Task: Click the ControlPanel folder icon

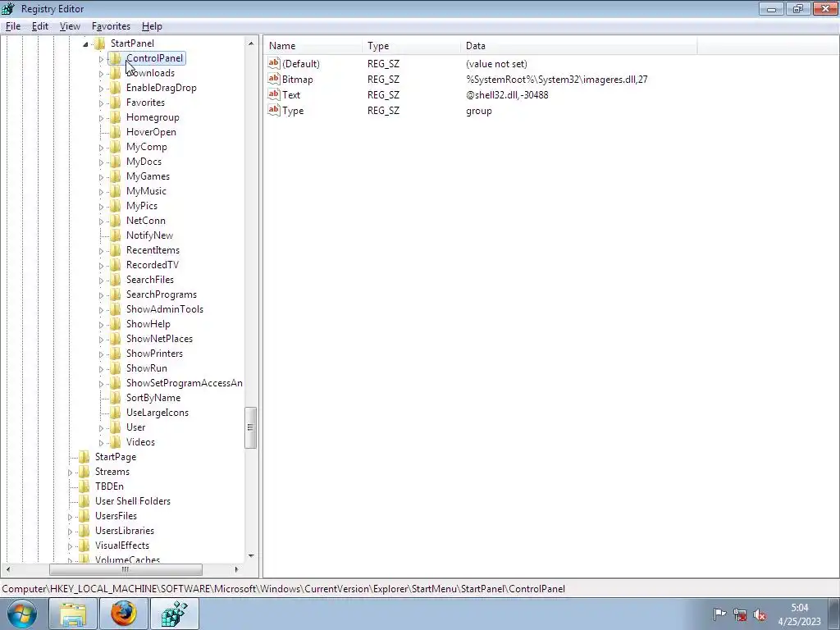Action: (x=115, y=58)
